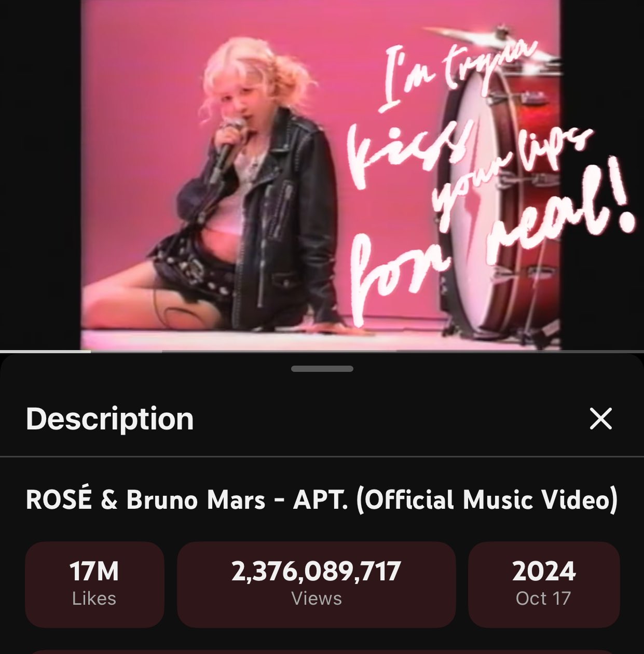The width and height of the screenshot is (644, 654).
Task: Seek on the unplayed grey progress bar
Action: pyautogui.click(x=367, y=351)
